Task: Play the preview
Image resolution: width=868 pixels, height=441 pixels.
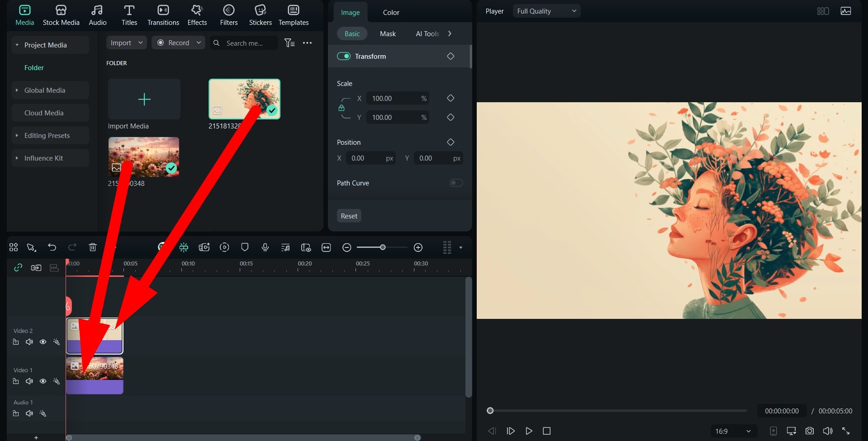Action: (529, 431)
